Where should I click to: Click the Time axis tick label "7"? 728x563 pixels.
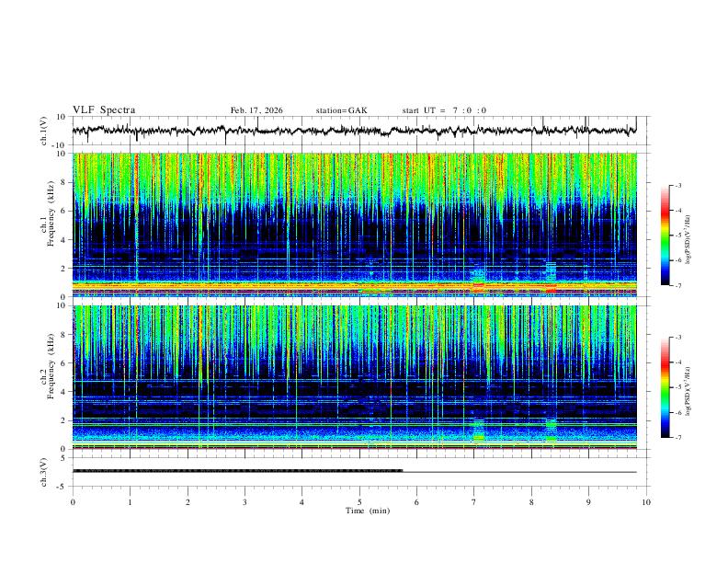pos(474,502)
